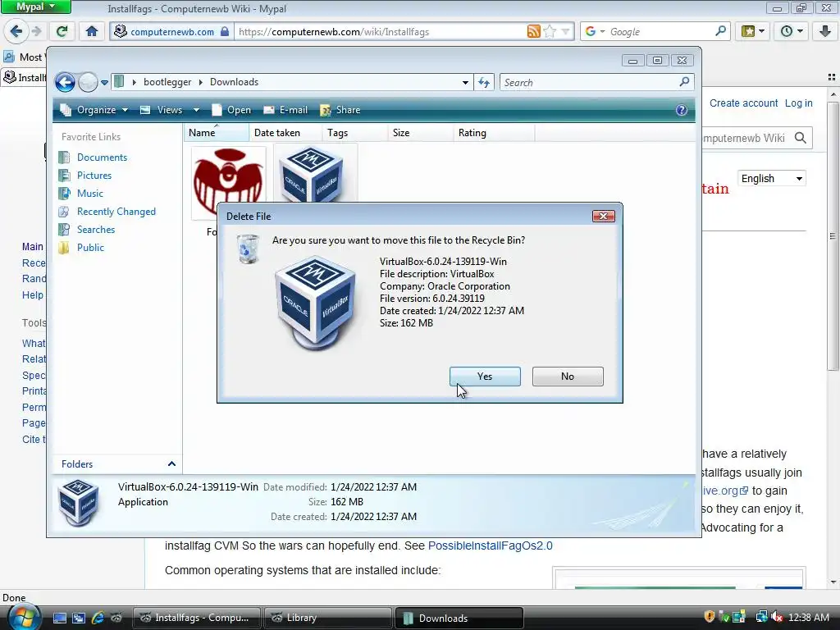Sort by the Tags column
This screenshot has width=840, height=630.
click(354, 133)
